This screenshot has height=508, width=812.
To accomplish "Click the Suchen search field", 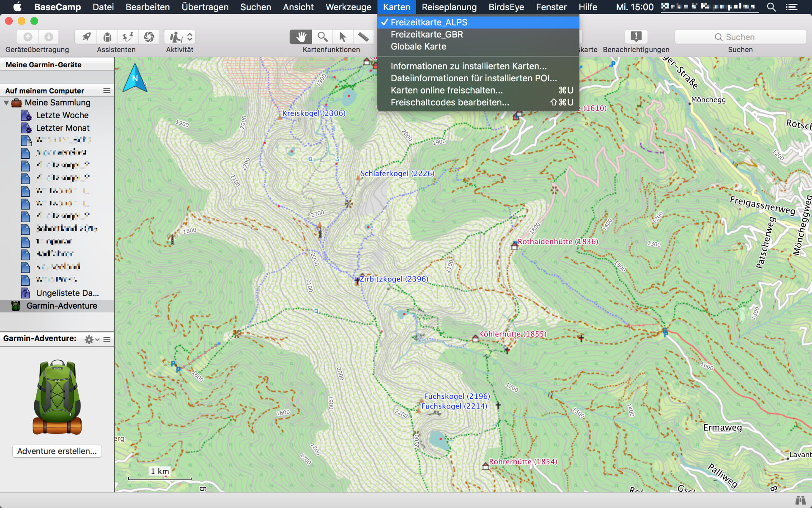I will tap(740, 37).
